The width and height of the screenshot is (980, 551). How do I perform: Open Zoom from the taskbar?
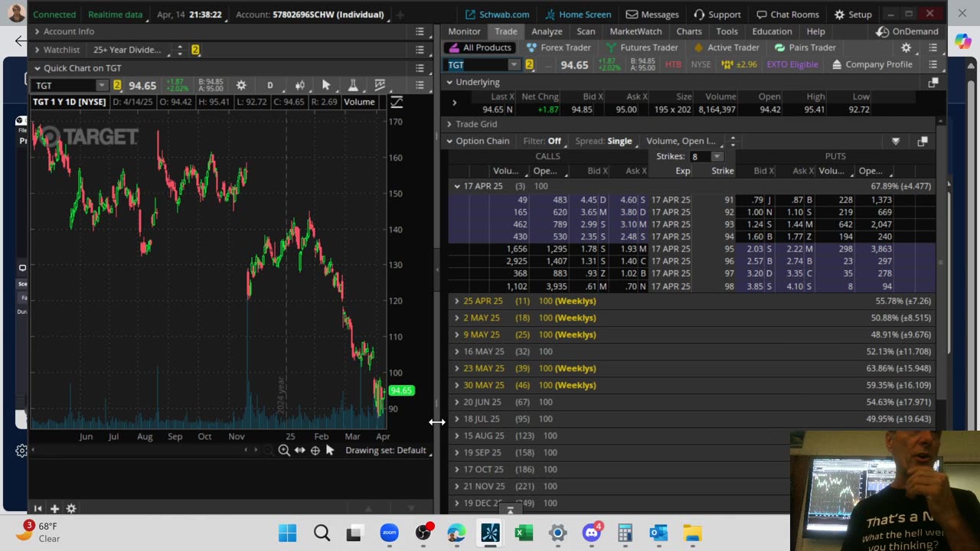coord(390,533)
